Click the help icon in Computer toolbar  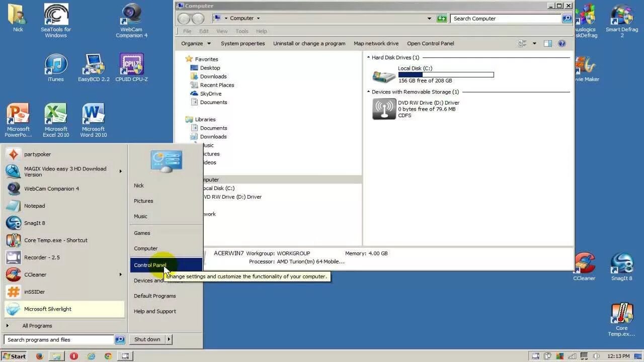[x=562, y=44]
